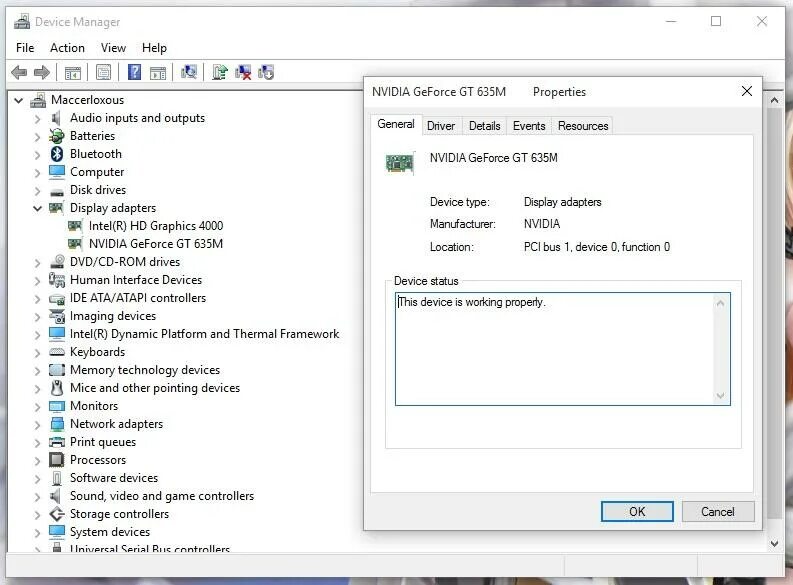Click the Processors category icon
Image resolution: width=793 pixels, height=585 pixels.
57,460
